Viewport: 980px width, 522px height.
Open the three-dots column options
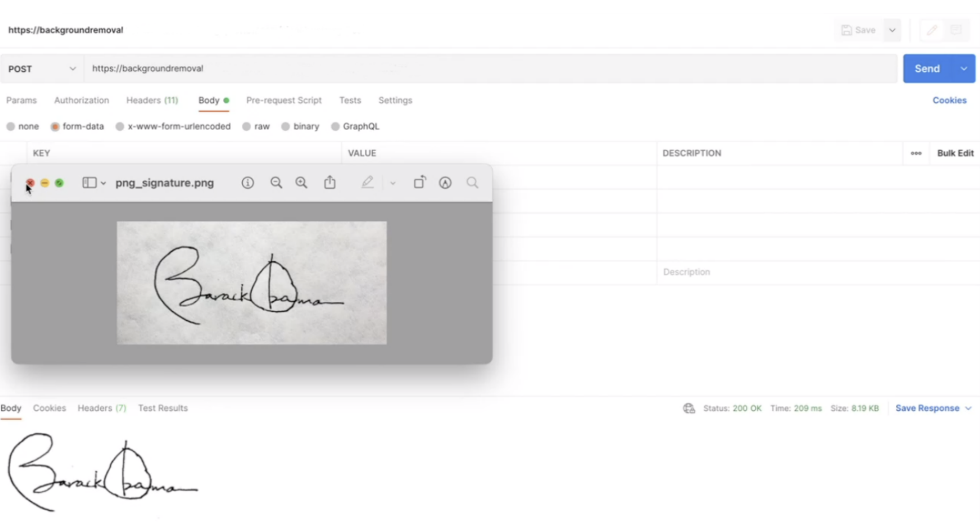[x=916, y=153]
